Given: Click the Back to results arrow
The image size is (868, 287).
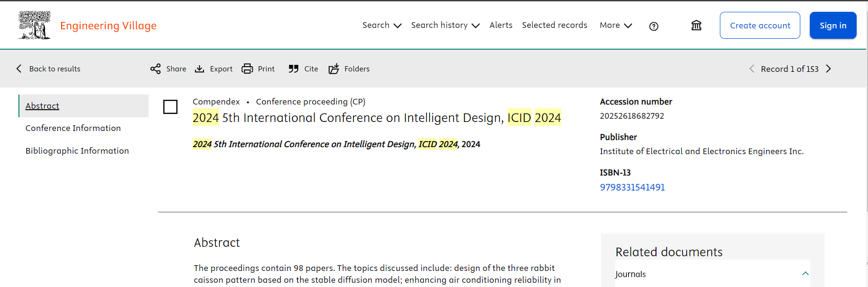Looking at the screenshot, I should pos(19,69).
